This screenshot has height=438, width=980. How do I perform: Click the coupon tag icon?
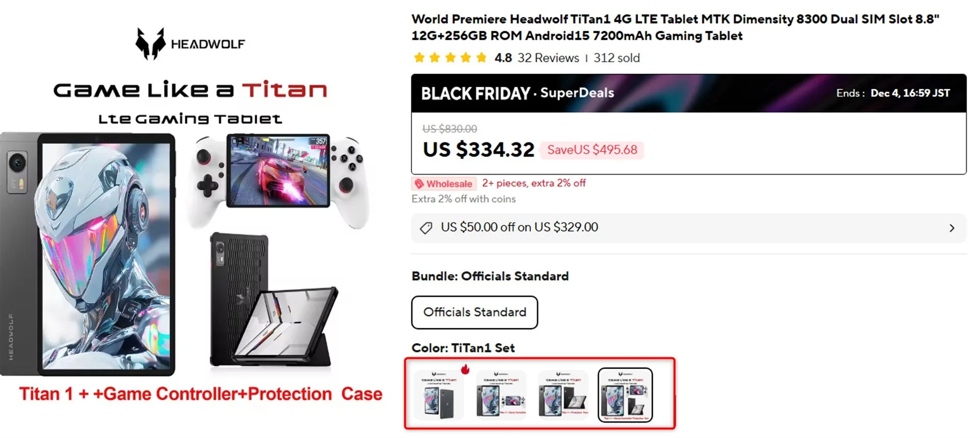[x=426, y=228]
